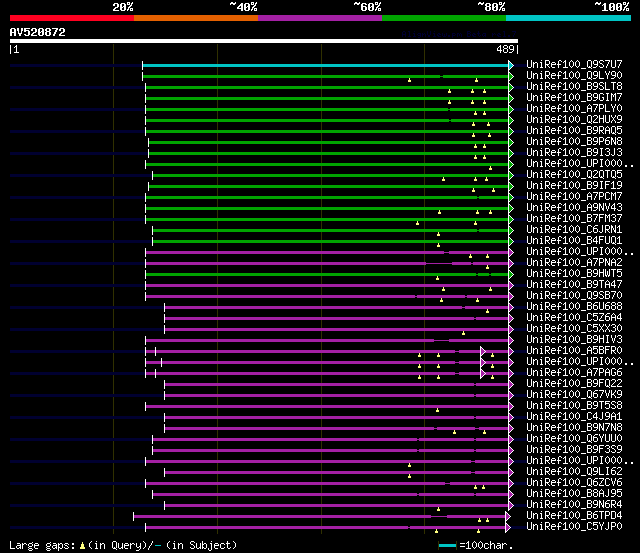Open the UniRef100_B9GIM7 hit

coord(574,97)
